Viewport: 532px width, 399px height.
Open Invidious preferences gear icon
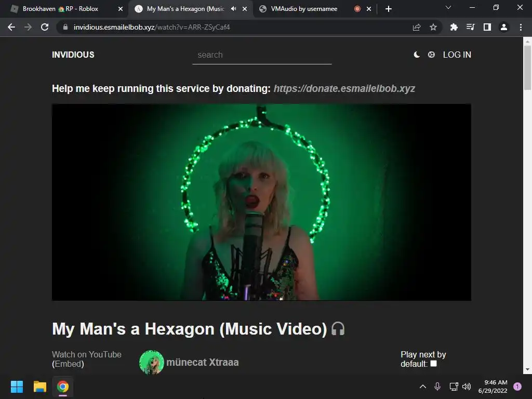[431, 55]
